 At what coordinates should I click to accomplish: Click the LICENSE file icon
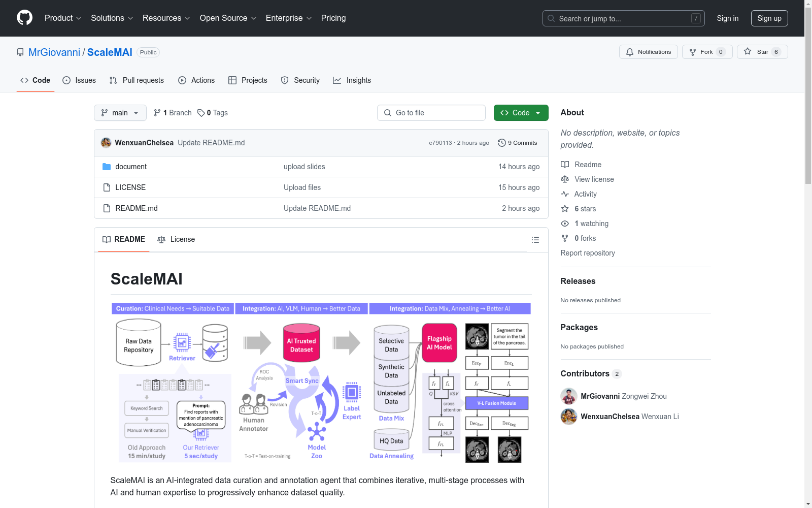(107, 187)
